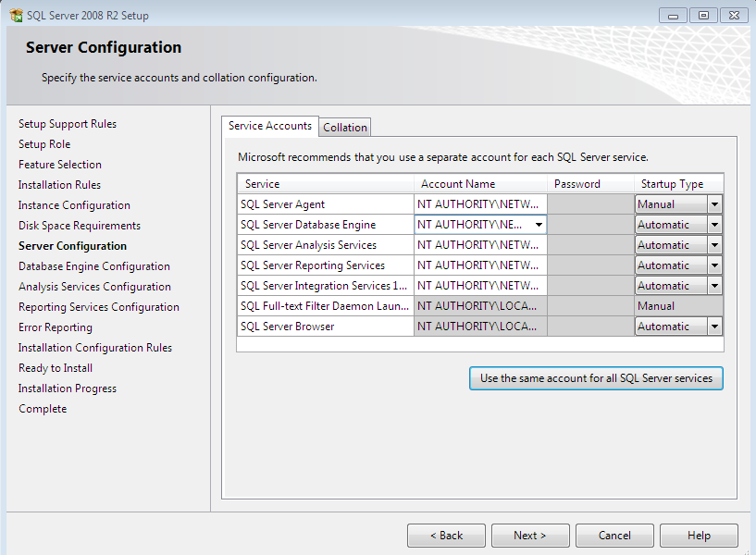This screenshot has width=756, height=555.
Task: Click Full-text Filter Daemon Manual startup
Action: pos(678,306)
